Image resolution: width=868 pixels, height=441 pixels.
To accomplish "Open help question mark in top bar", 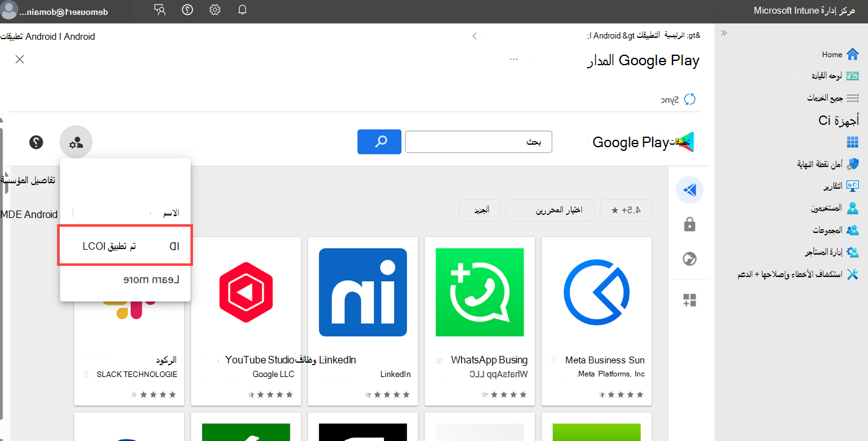I will pyautogui.click(x=187, y=10).
